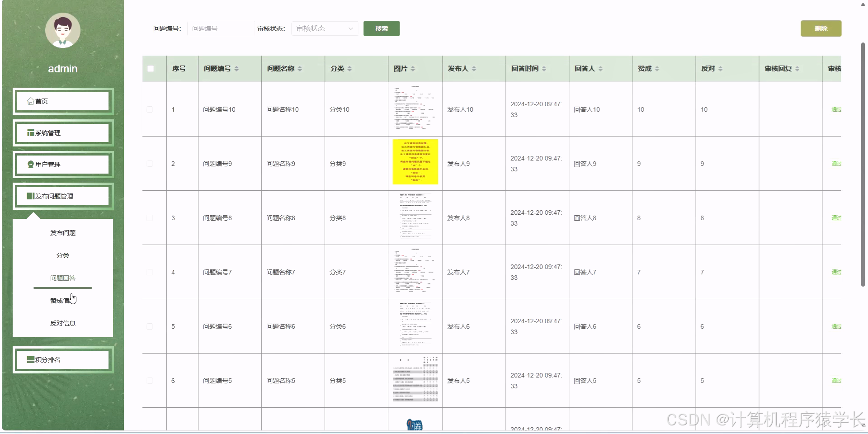The height and width of the screenshot is (434, 868).
Task: Check the row for 问题编号6
Action: point(150,326)
